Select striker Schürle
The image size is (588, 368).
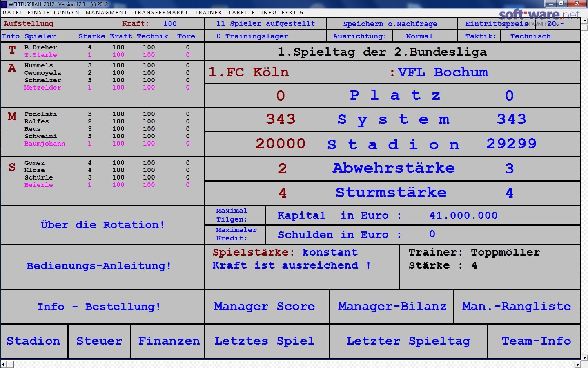pos(39,177)
